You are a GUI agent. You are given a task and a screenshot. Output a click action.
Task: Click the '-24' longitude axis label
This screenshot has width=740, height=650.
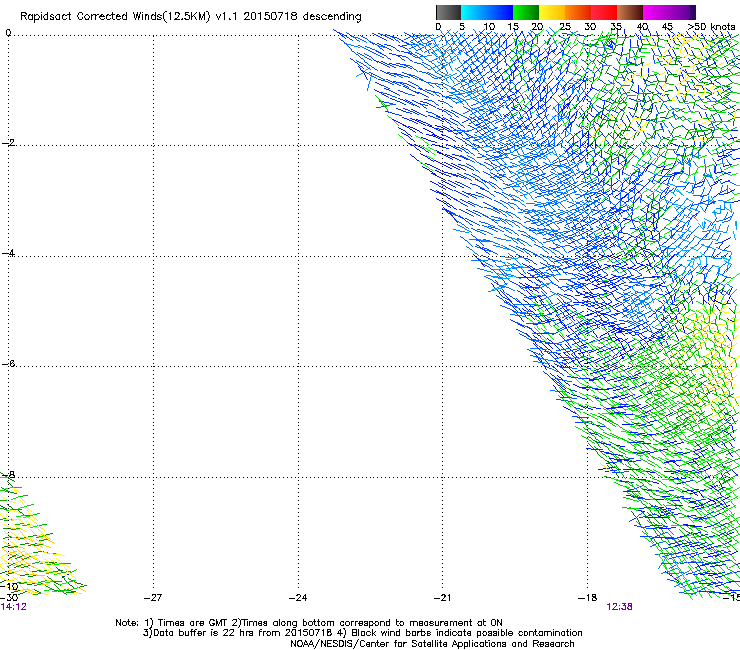coord(298,597)
